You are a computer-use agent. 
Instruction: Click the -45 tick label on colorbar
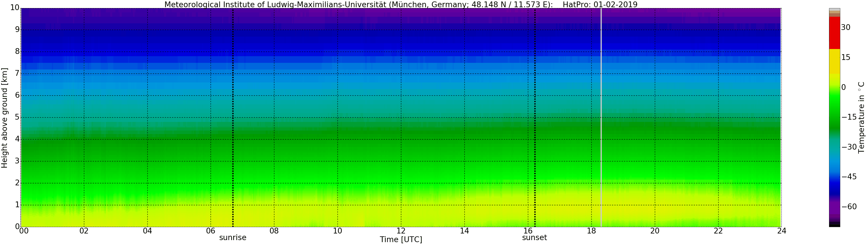(x=849, y=177)
